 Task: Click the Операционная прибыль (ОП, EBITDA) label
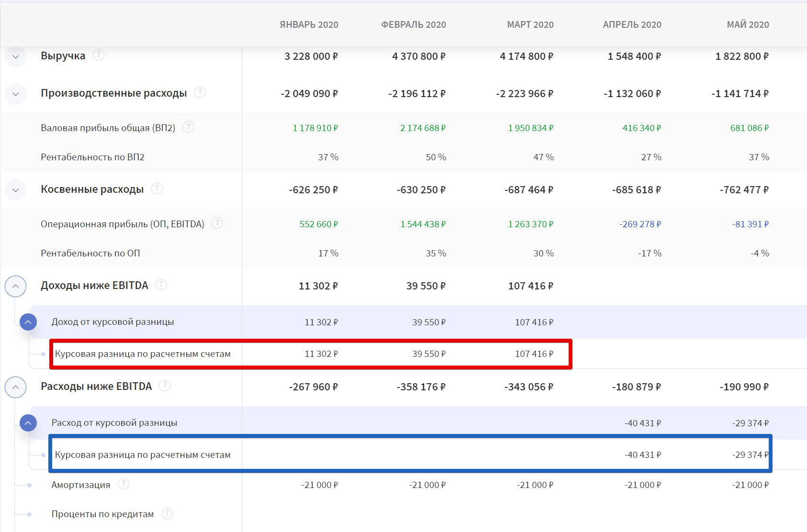point(123,224)
